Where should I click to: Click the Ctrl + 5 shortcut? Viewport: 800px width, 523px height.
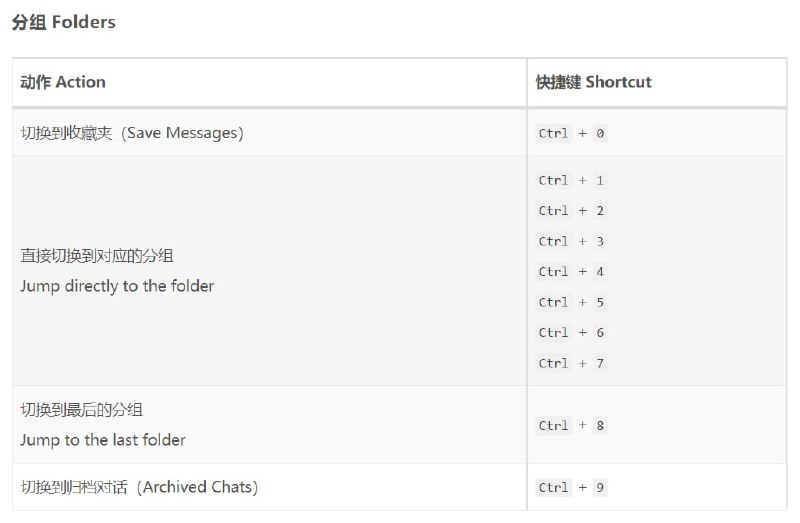571,303
